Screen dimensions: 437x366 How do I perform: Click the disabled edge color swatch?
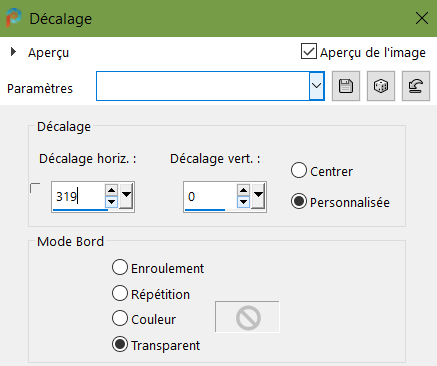tap(247, 317)
